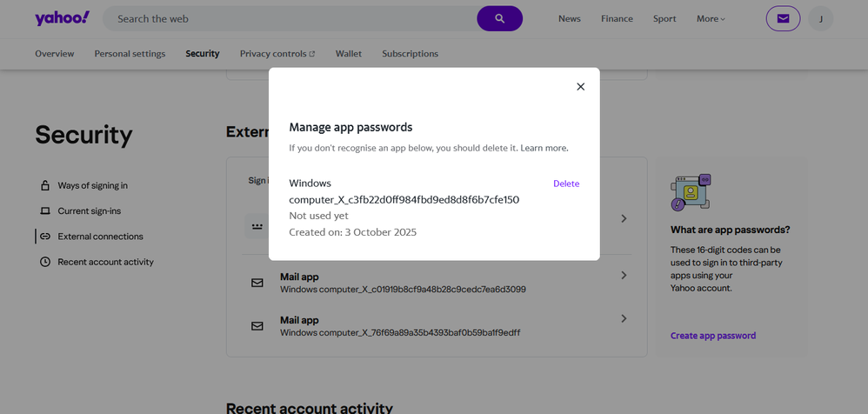The width and height of the screenshot is (868, 414).
Task: Click the app passwords illustration image
Action: (x=691, y=192)
